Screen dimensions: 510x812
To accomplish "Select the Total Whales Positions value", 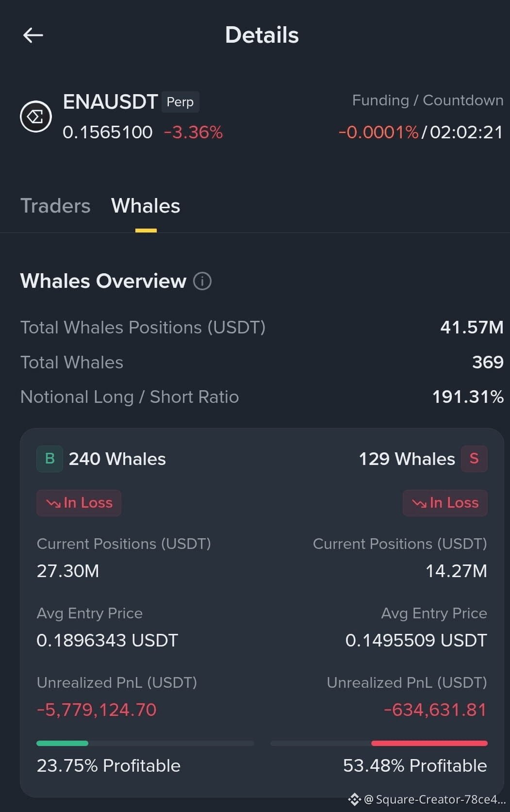I will click(472, 328).
